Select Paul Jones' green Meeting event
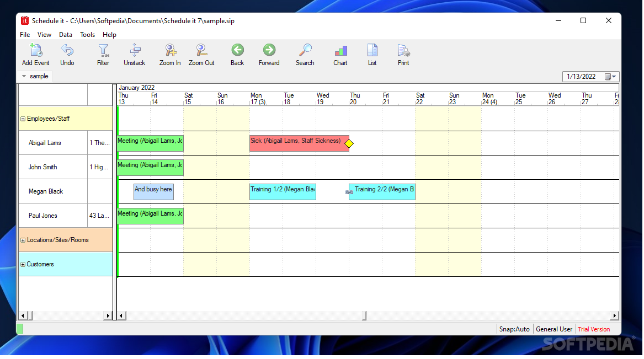 click(x=150, y=216)
